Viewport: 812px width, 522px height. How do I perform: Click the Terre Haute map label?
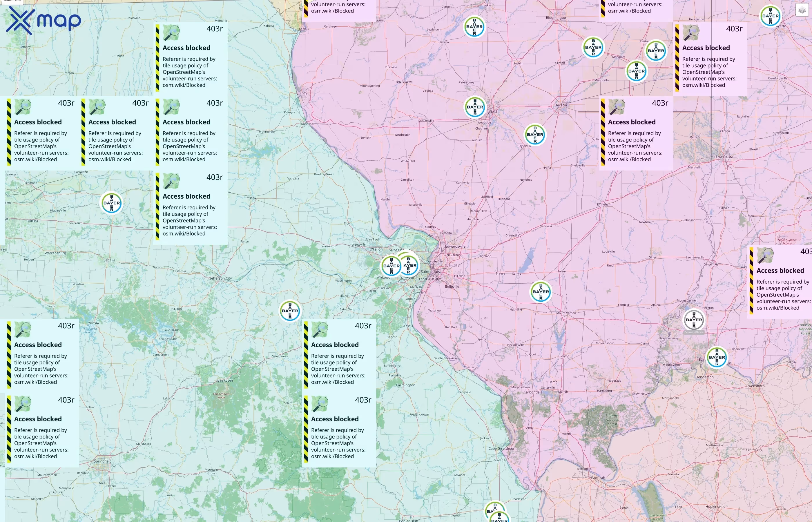(723, 157)
